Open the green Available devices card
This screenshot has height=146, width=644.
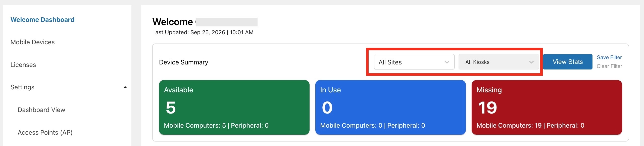[x=234, y=107]
